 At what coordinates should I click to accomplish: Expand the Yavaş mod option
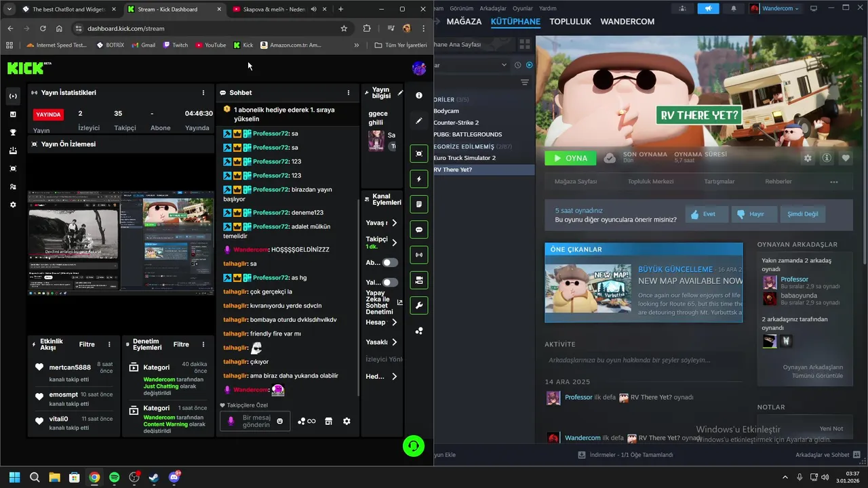[394, 222]
